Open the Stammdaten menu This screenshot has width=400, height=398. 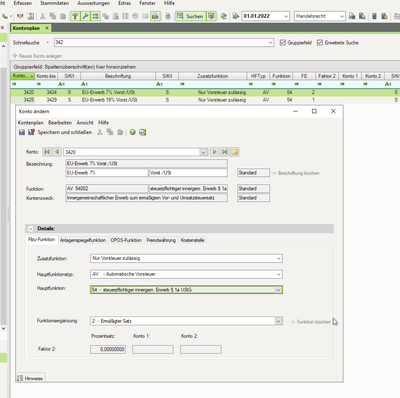[54, 3]
